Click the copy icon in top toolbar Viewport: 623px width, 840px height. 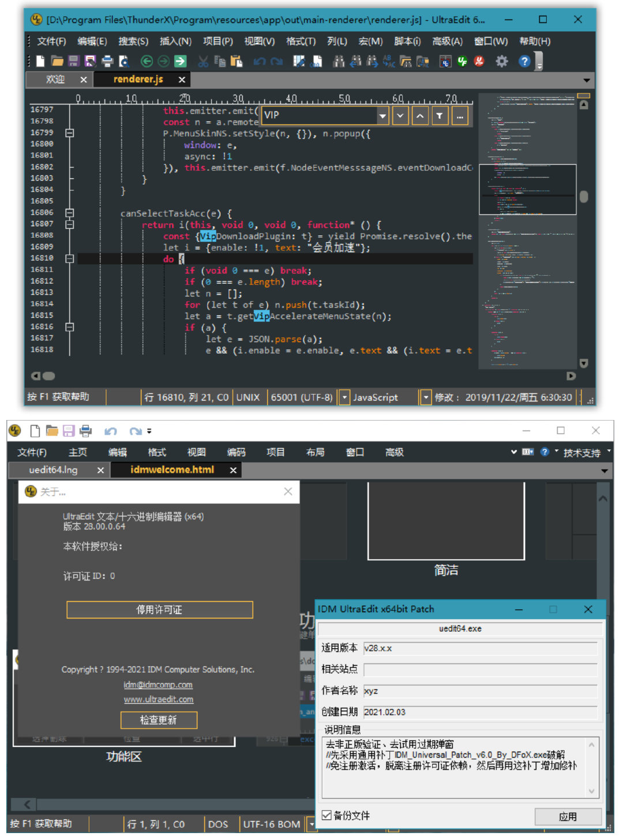(219, 61)
